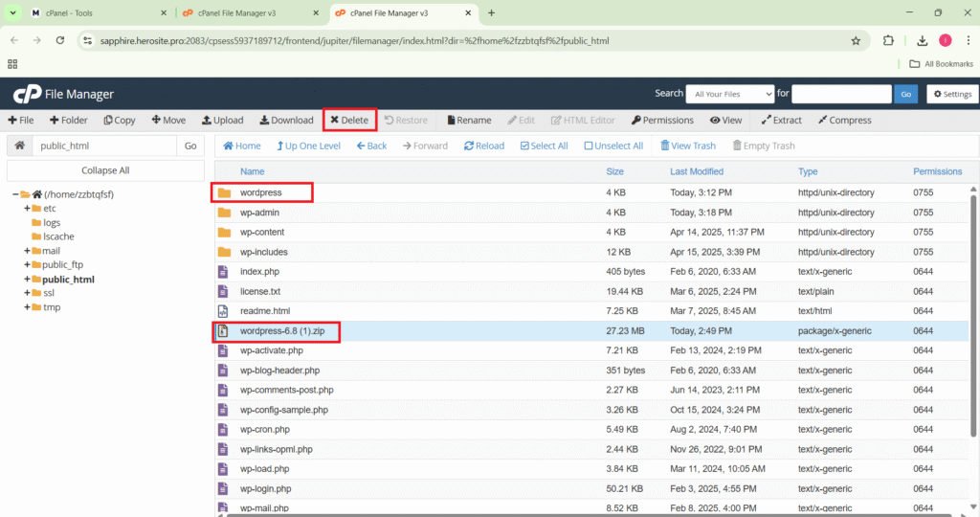
Task: Click the home icon beside path field
Action: pyautogui.click(x=19, y=146)
